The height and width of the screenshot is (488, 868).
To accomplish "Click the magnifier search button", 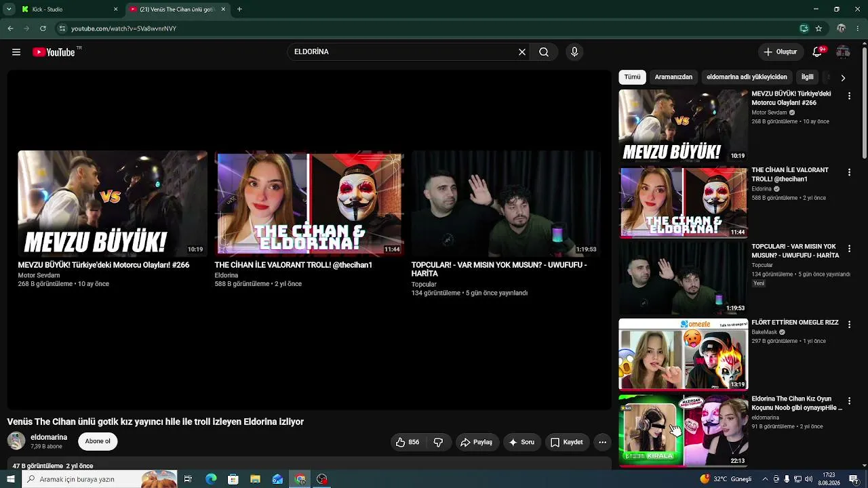I will pyautogui.click(x=544, y=52).
